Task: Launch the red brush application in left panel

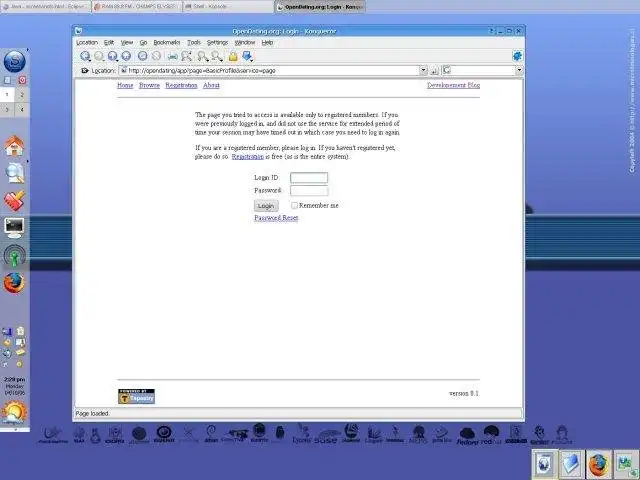Action: coord(14,200)
